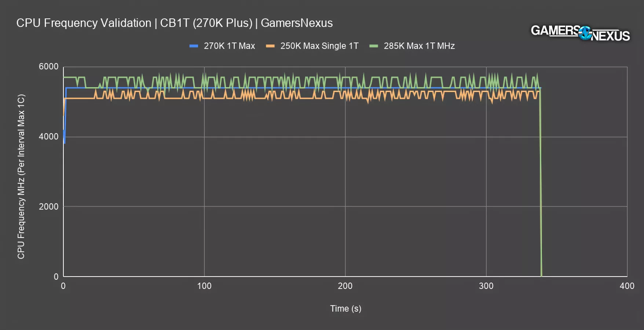Click the blue 270K legend swatch
The height and width of the screenshot is (330, 644).
pos(194,46)
